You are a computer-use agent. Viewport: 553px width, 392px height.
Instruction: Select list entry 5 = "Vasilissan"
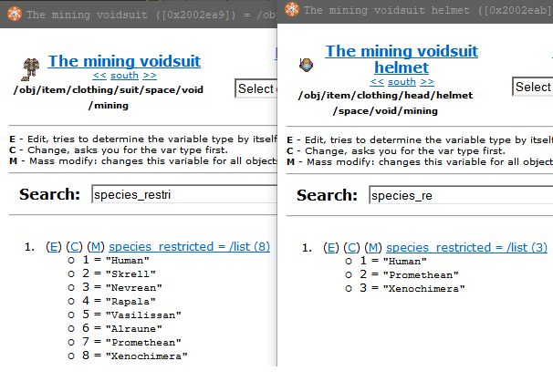tap(132, 315)
